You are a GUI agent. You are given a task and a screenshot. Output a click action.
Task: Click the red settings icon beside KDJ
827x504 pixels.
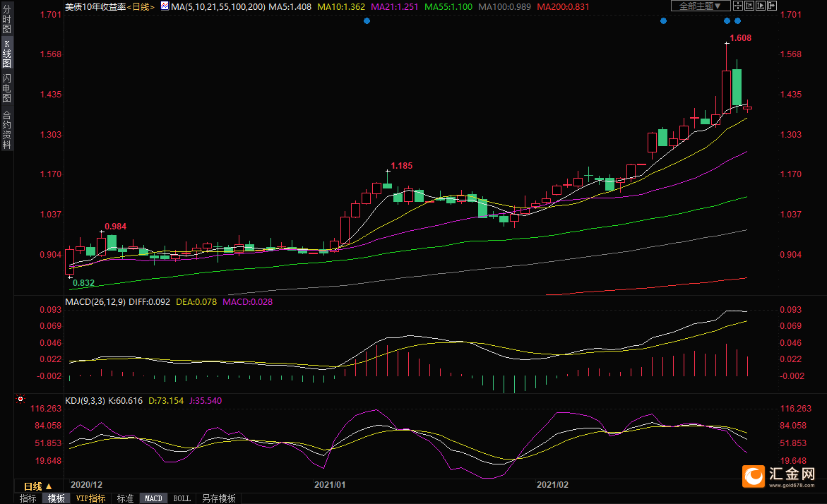pos(20,400)
